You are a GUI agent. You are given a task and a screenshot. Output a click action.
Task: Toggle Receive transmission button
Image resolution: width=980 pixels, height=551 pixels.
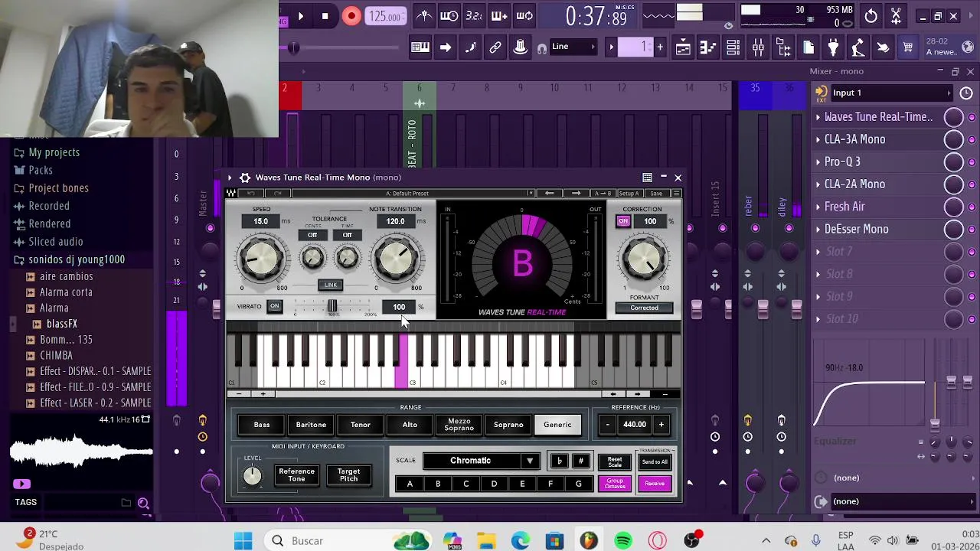point(655,484)
